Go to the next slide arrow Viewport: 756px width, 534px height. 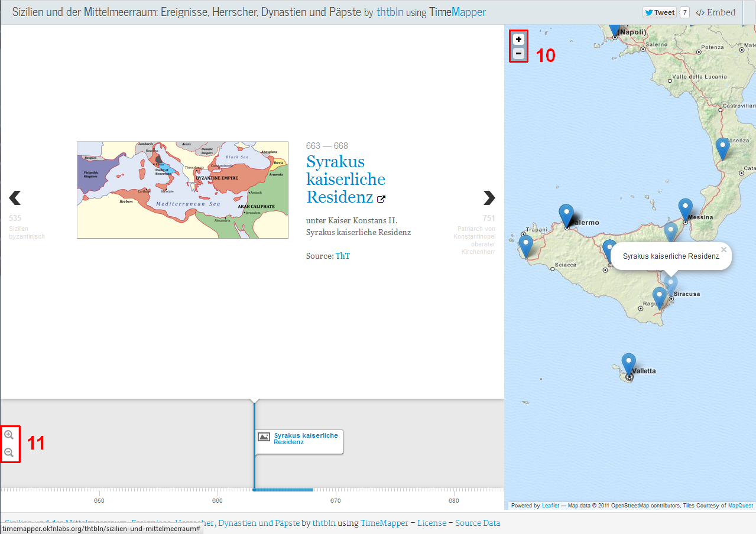tap(489, 197)
